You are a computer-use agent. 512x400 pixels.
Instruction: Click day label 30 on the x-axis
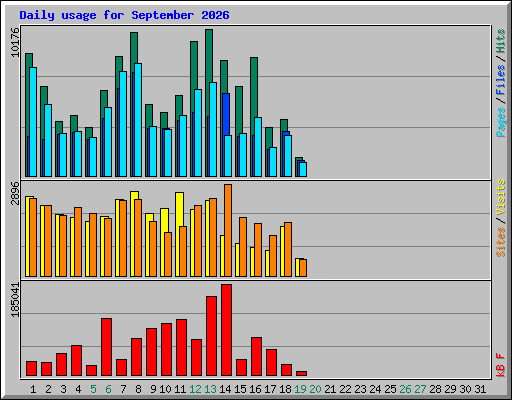coord(465,389)
